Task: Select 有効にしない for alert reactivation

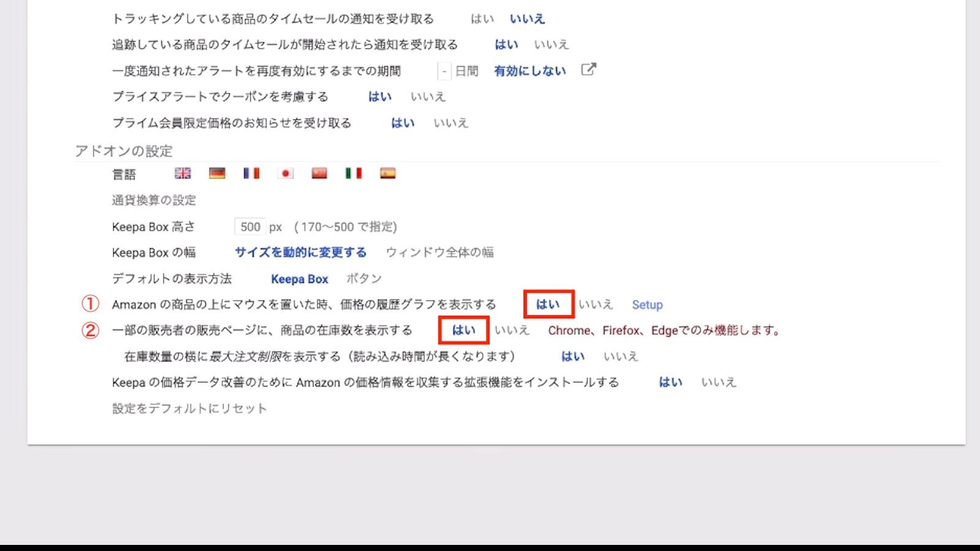Action: [530, 71]
